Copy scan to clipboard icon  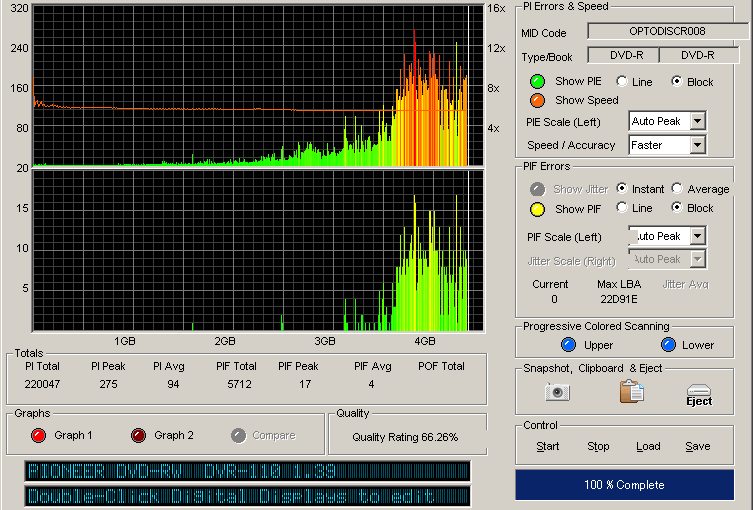pyautogui.click(x=632, y=391)
